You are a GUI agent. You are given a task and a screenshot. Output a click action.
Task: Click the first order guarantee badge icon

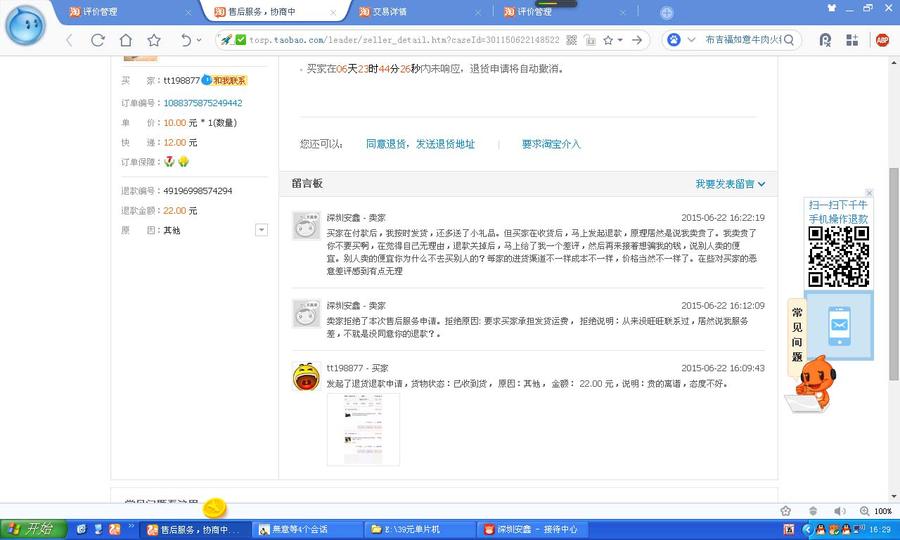169,162
